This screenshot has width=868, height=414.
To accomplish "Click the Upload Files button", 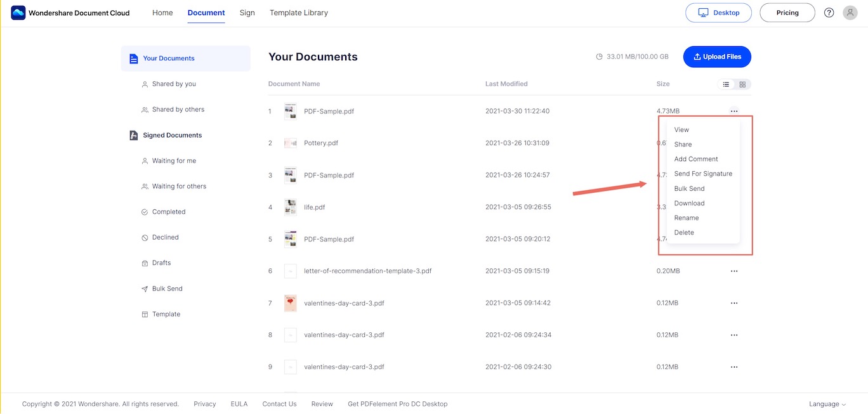I will pos(716,56).
